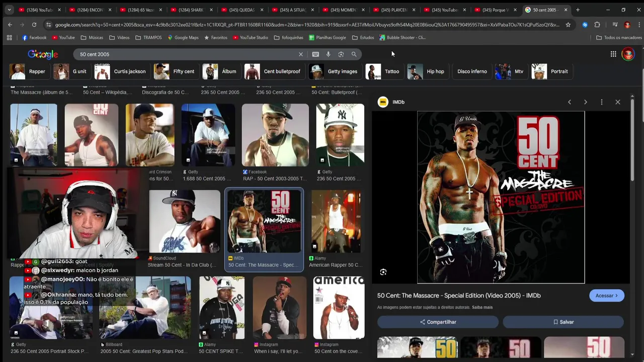Bookmark this page with the star icon
Viewport: 644px width, 362px height.
point(568,25)
